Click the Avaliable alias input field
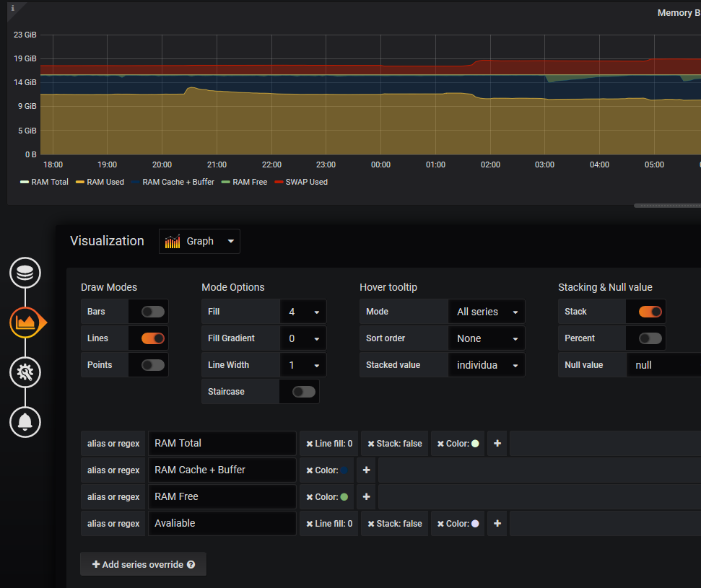This screenshot has width=701, height=588. [x=222, y=524]
